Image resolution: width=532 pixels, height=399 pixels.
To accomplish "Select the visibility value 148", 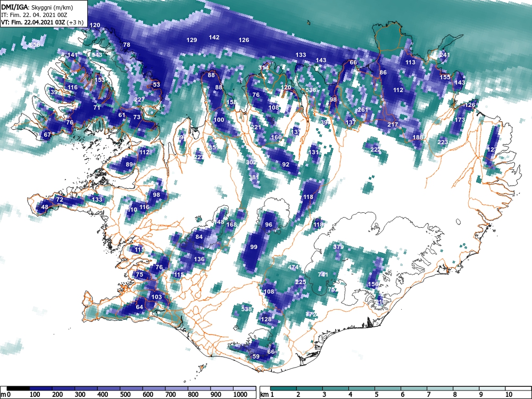I will (x=219, y=222).
